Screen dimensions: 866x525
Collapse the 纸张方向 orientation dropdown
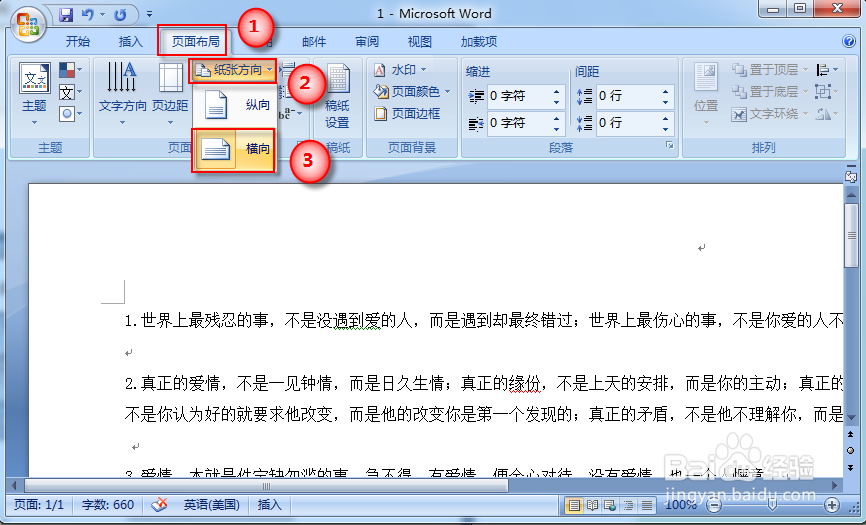234,70
